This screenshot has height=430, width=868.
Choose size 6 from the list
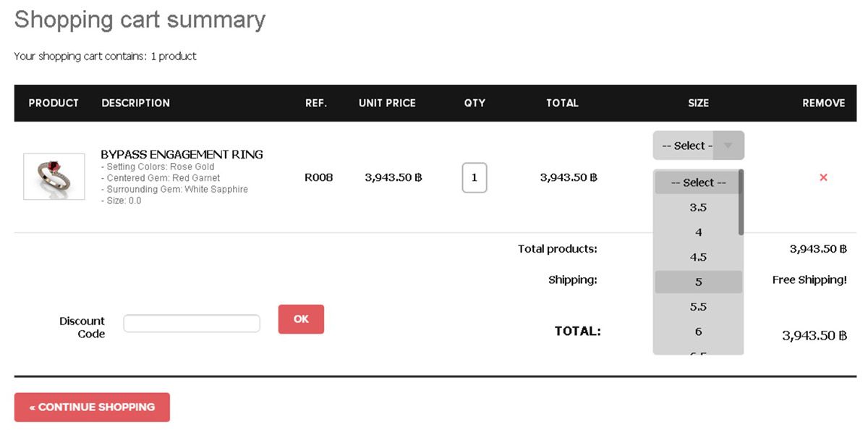pyautogui.click(x=698, y=332)
